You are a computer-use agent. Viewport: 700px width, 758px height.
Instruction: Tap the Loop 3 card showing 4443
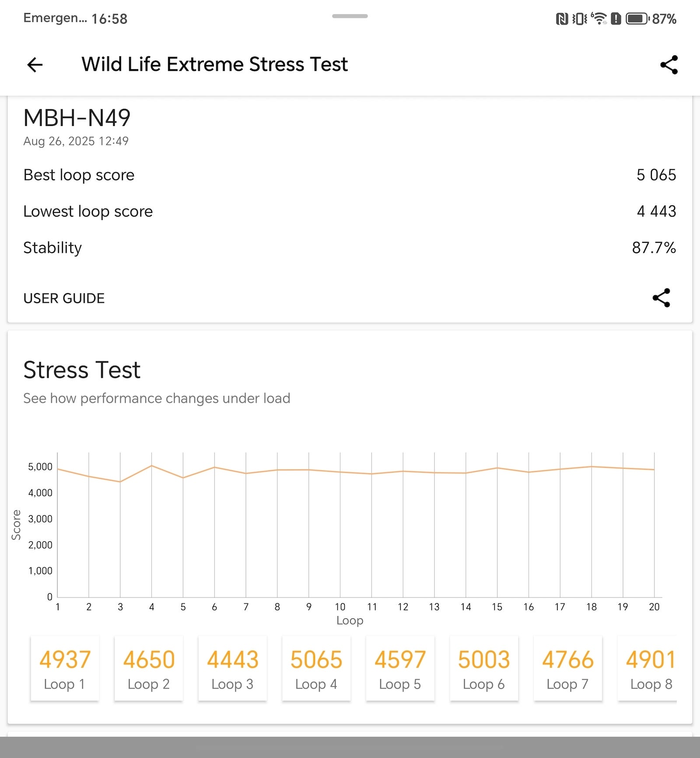tap(232, 668)
